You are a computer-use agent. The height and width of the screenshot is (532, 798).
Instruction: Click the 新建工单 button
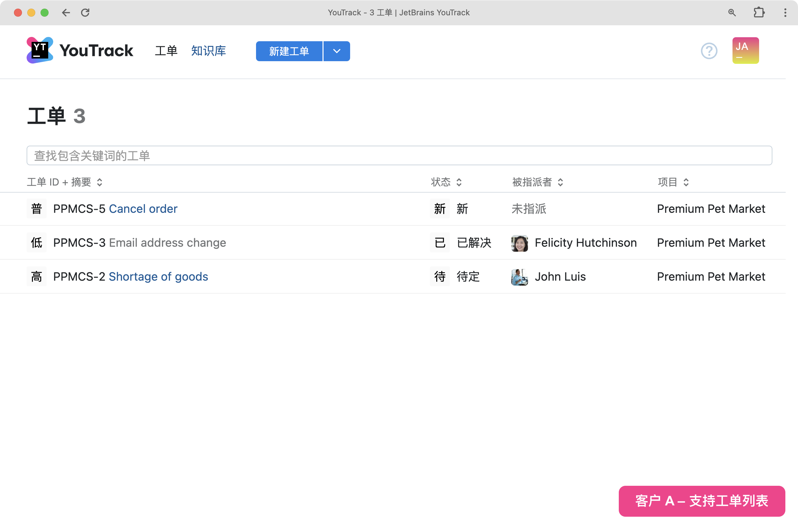click(289, 51)
